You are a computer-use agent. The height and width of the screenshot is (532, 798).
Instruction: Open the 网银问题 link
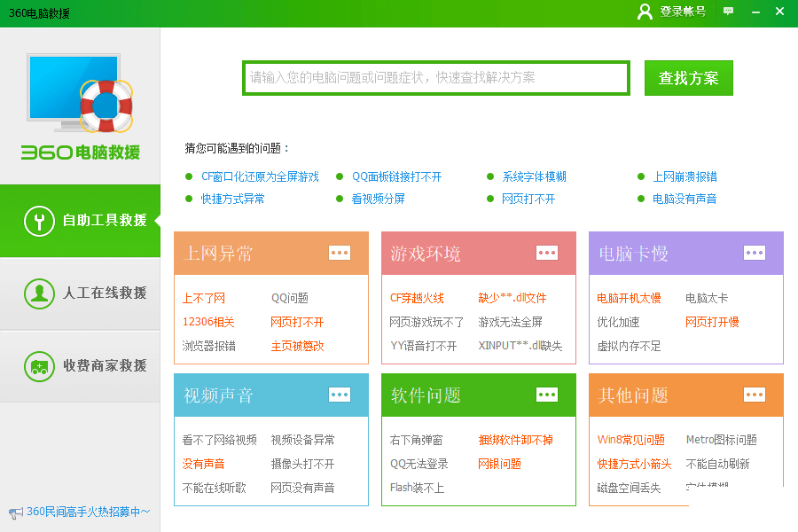500,464
